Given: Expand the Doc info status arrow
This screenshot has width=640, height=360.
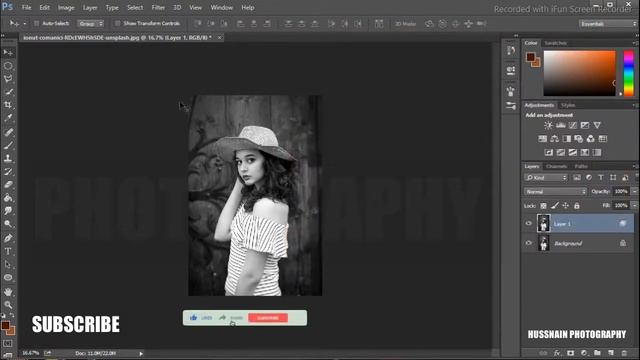Looking at the screenshot, I should tap(141, 353).
